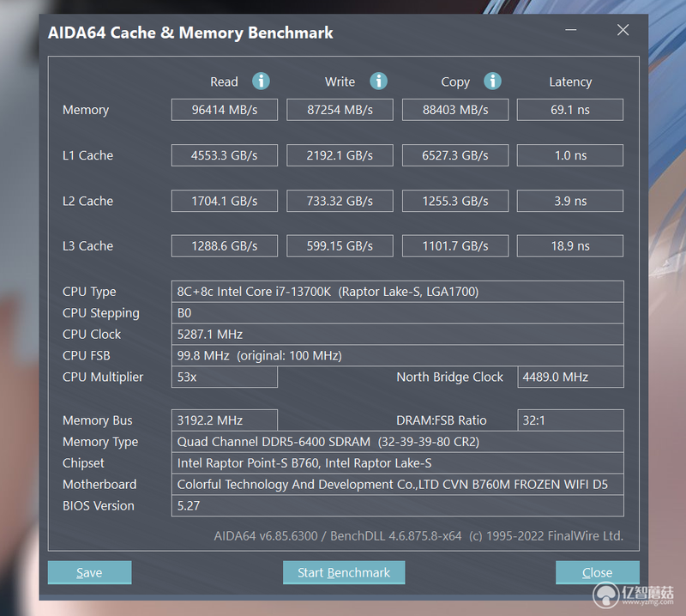Click the Save button
Image resolution: width=686 pixels, height=616 pixels.
coord(89,572)
